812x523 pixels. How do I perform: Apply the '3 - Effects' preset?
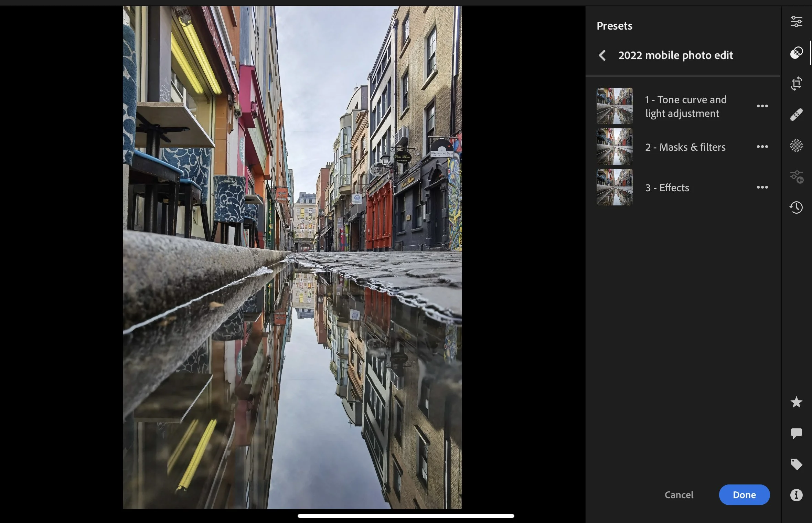(x=667, y=188)
